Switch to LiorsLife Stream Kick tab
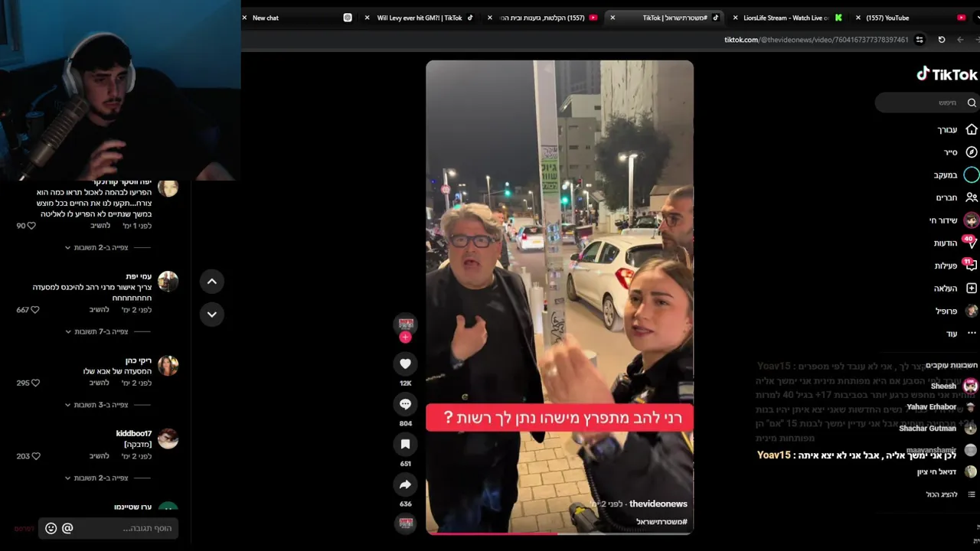Viewport: 980px width, 551px height. point(786,18)
